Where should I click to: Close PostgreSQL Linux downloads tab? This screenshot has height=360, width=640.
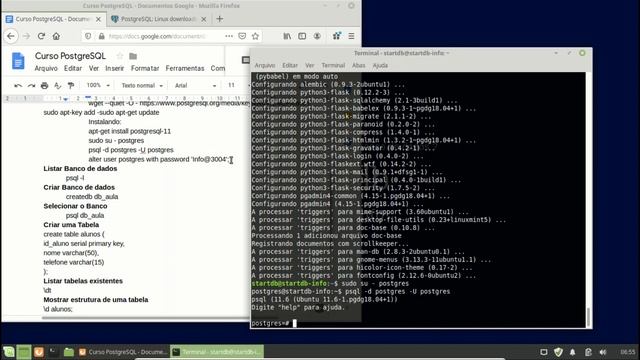pyautogui.click(x=204, y=19)
